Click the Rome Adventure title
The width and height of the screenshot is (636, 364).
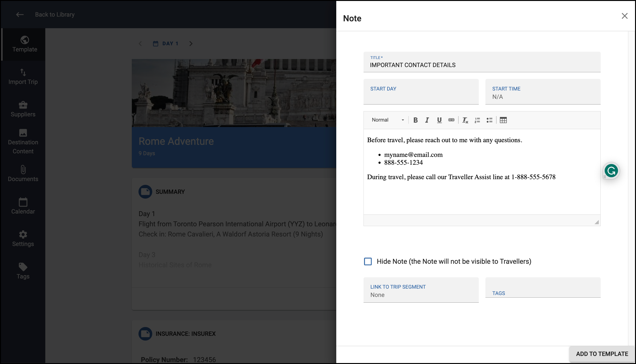click(176, 141)
